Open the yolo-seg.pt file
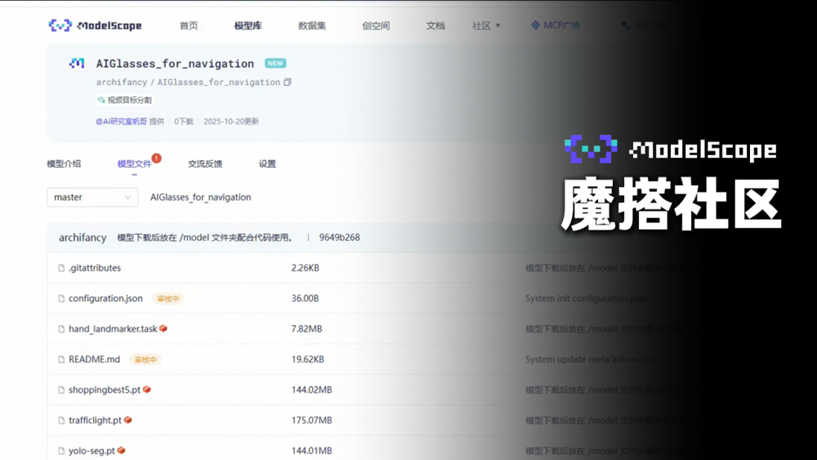 click(92, 451)
